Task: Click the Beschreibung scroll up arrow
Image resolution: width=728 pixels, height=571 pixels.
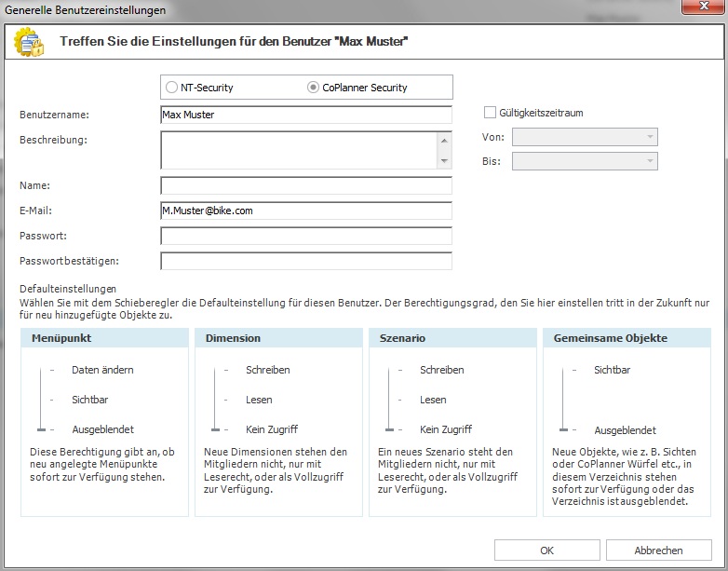Action: pyautogui.click(x=444, y=141)
